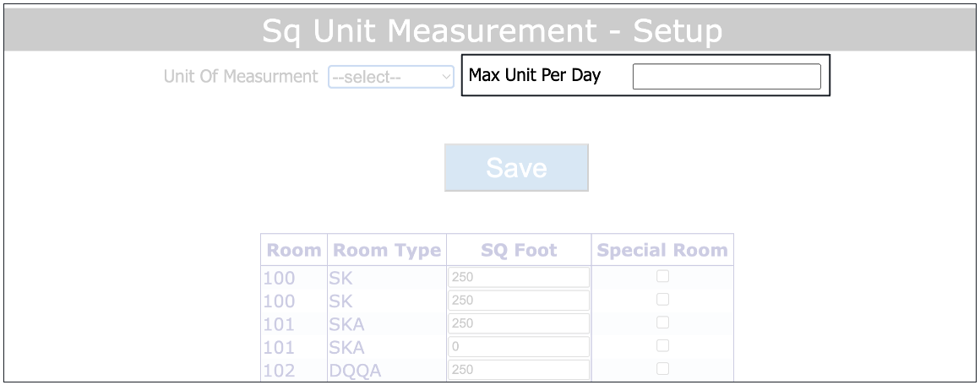Focus SQ Foot field in first room 100 row
The image size is (980, 385).
pyautogui.click(x=518, y=277)
